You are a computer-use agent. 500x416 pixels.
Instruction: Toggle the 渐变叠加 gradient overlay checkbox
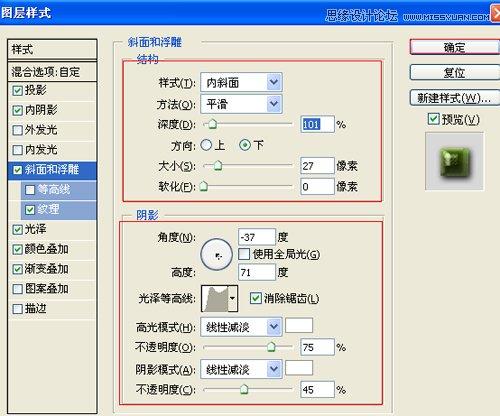click(x=17, y=269)
